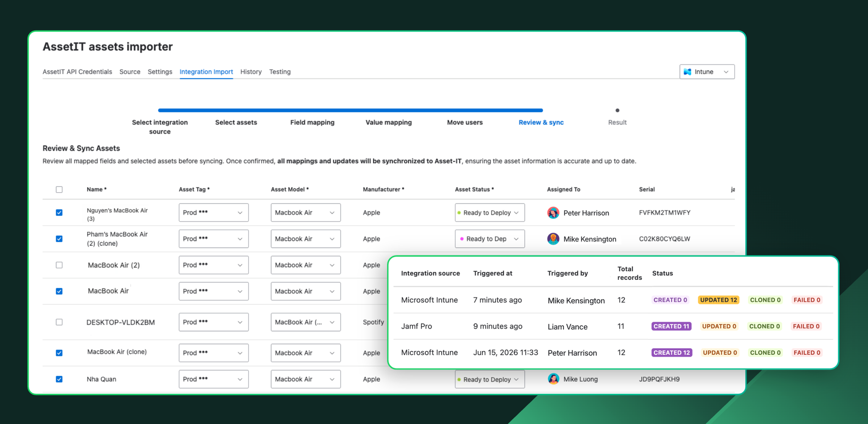Uncheck Pham's MacBook Air (2) (clone) checkbox

[x=59, y=239]
